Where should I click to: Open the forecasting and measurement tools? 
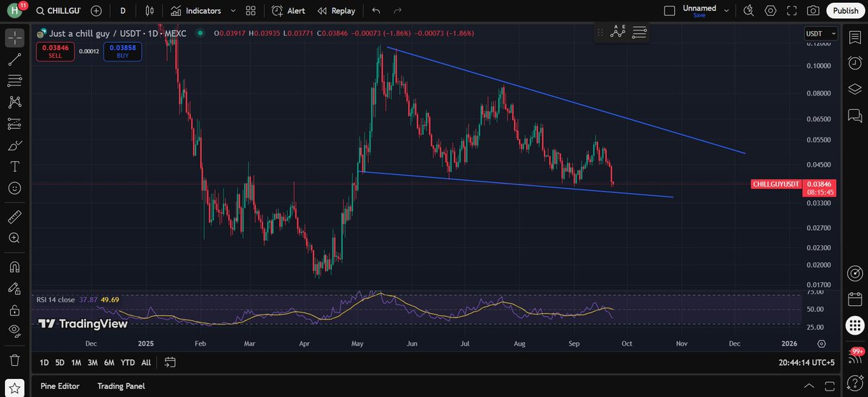(14, 124)
